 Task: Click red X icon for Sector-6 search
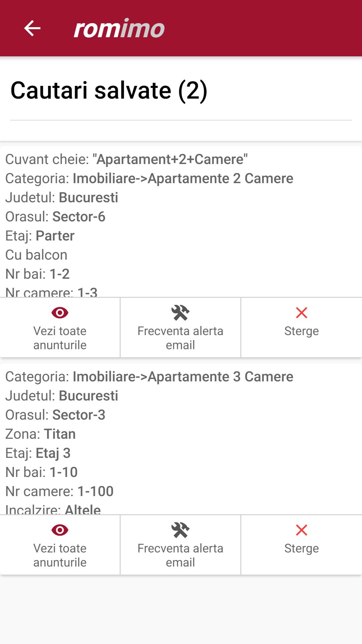pyautogui.click(x=301, y=313)
